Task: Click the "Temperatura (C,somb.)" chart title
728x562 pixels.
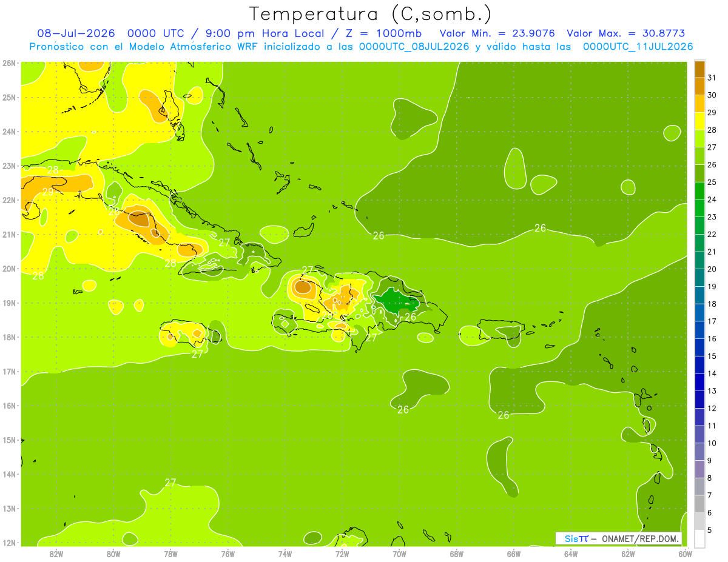Action: (371, 14)
